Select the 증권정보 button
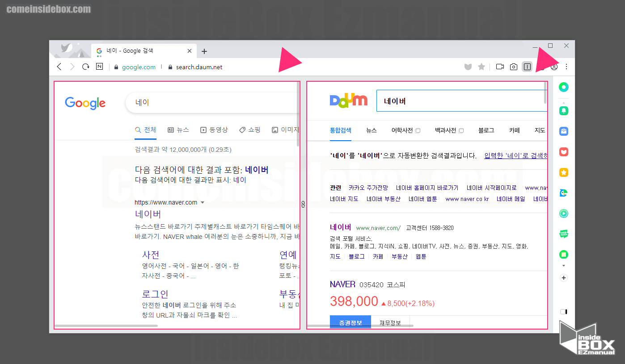The image size is (625, 364). 351,322
